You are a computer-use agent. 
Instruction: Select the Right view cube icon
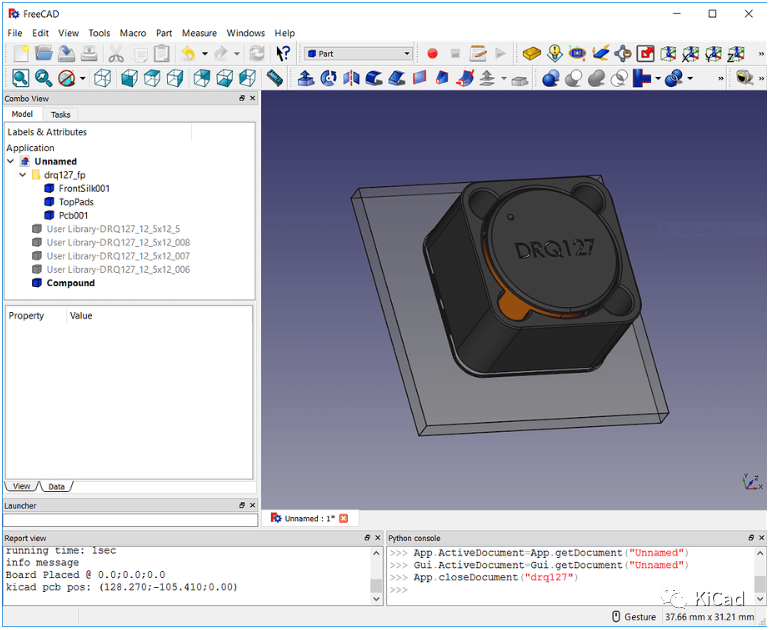pyautogui.click(x=175, y=78)
